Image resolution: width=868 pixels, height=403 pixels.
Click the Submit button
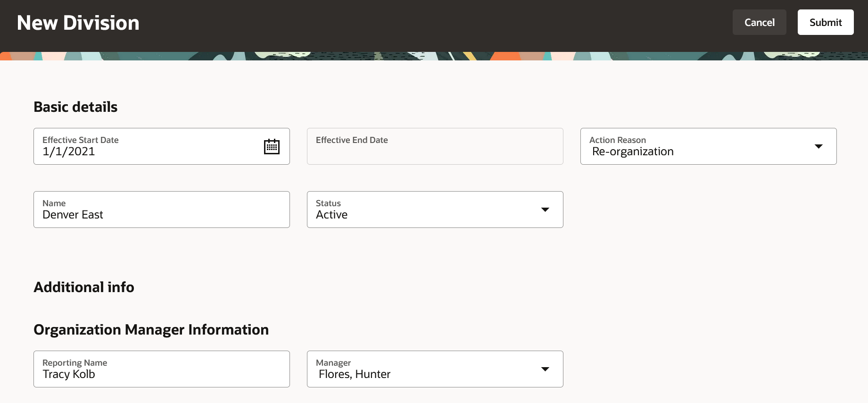coord(826,22)
